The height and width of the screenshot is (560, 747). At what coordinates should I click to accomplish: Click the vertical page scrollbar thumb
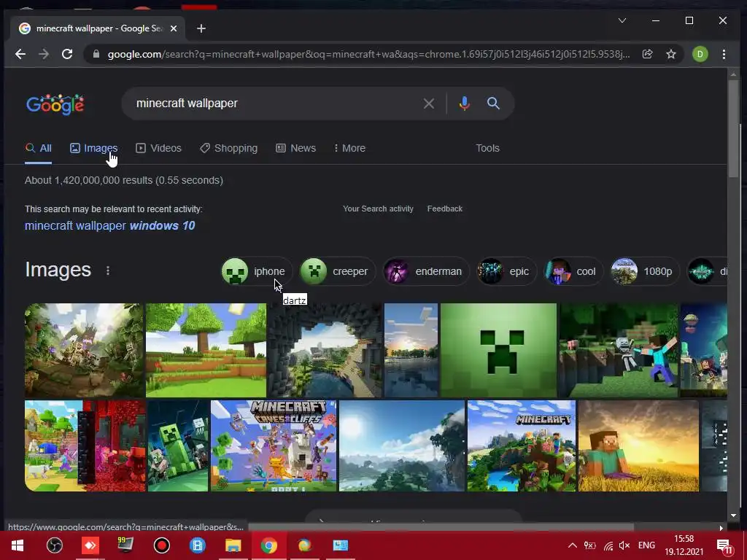coord(733,128)
